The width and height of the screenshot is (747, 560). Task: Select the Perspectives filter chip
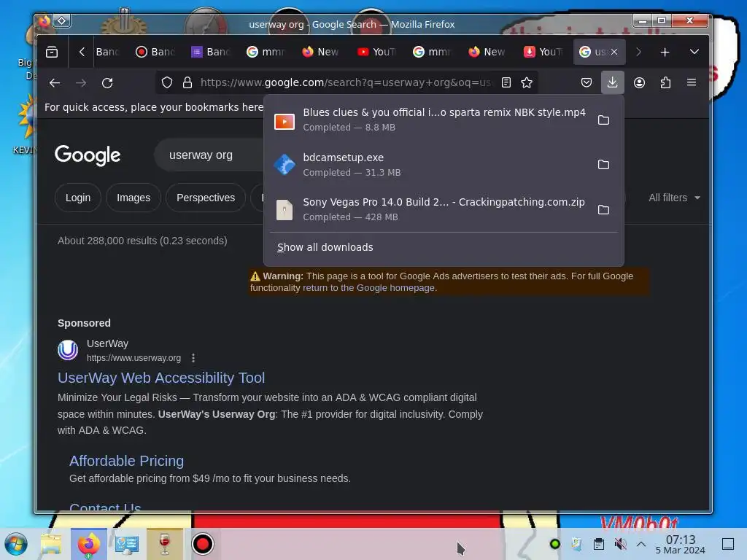pos(205,198)
